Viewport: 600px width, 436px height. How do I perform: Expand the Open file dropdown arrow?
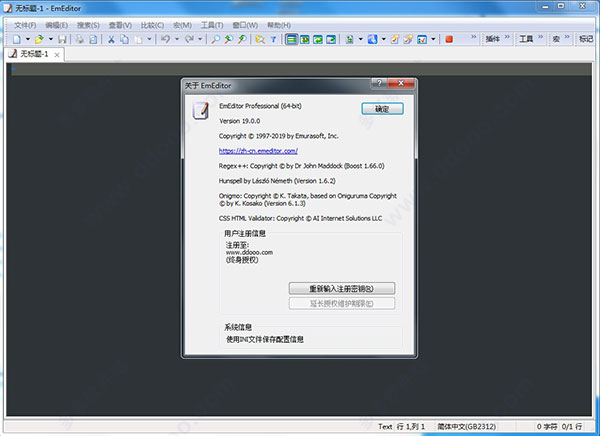pos(51,39)
